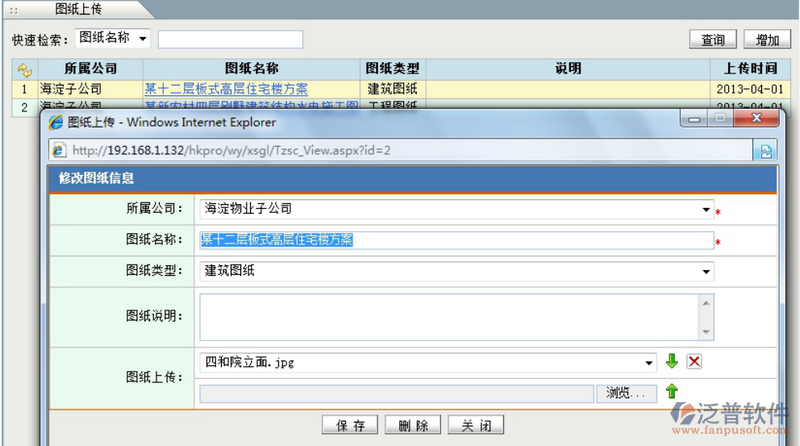Screen dimensions: 800x446
Task: Click the red X delete file icon
Action: tap(694, 362)
